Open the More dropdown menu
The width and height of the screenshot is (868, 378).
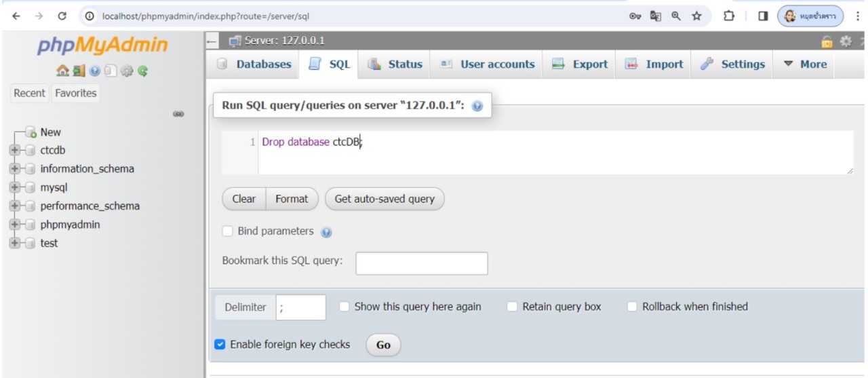(805, 64)
